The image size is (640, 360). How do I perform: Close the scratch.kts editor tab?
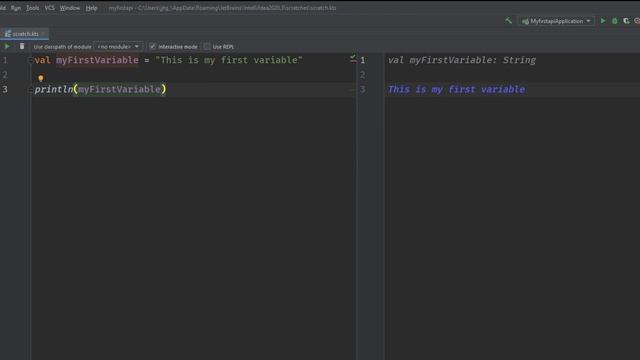click(44, 34)
